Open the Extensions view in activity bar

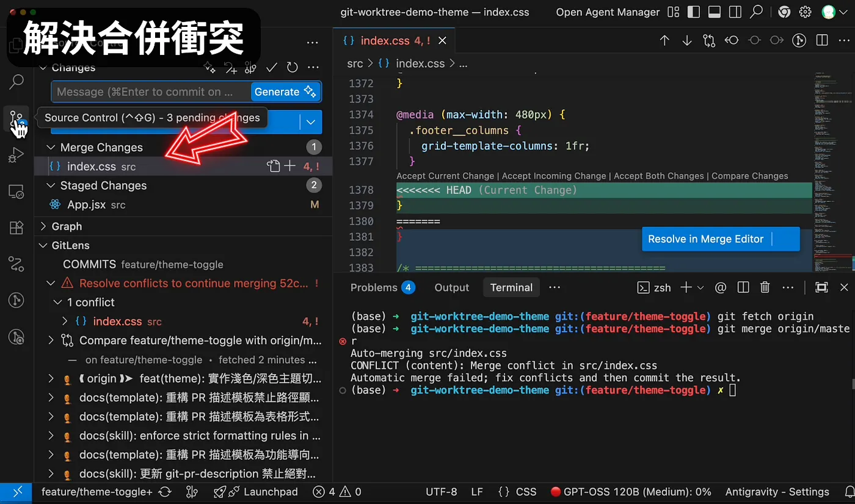[x=16, y=228]
